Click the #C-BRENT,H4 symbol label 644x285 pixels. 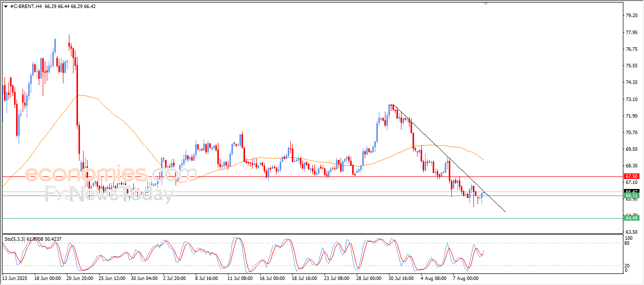(x=26, y=6)
